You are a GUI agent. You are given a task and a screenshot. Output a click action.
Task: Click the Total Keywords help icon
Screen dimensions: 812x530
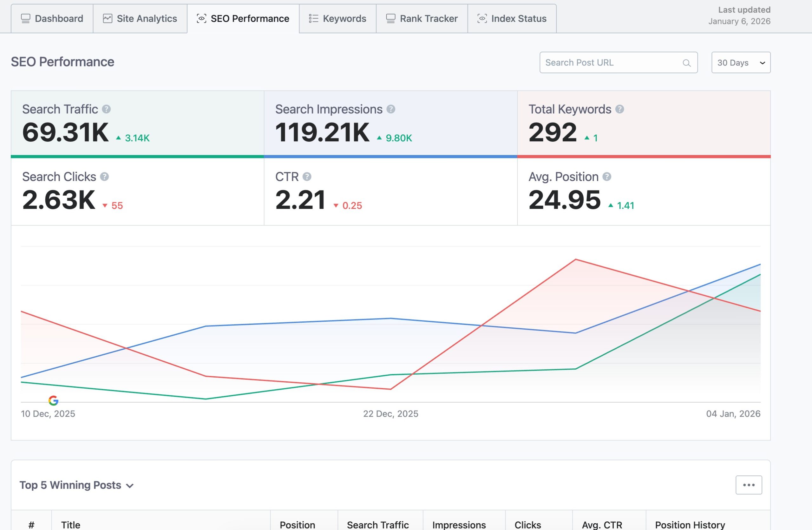pos(619,109)
